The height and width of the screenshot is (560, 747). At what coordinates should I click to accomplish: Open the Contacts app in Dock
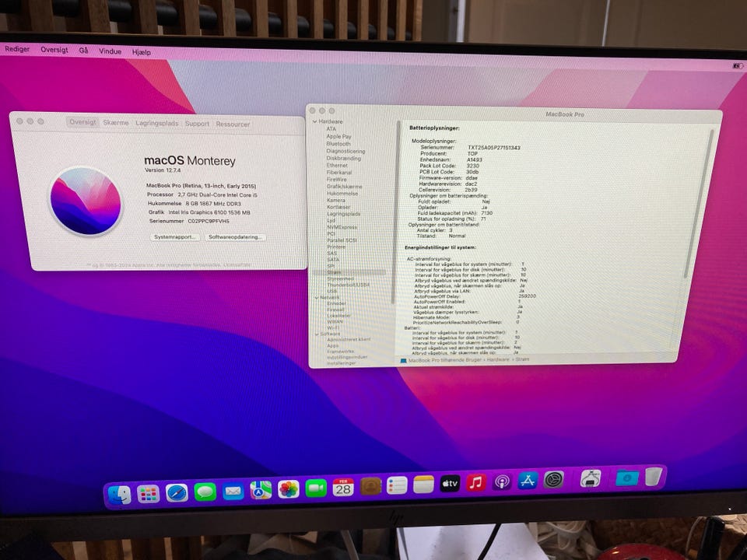point(370,486)
